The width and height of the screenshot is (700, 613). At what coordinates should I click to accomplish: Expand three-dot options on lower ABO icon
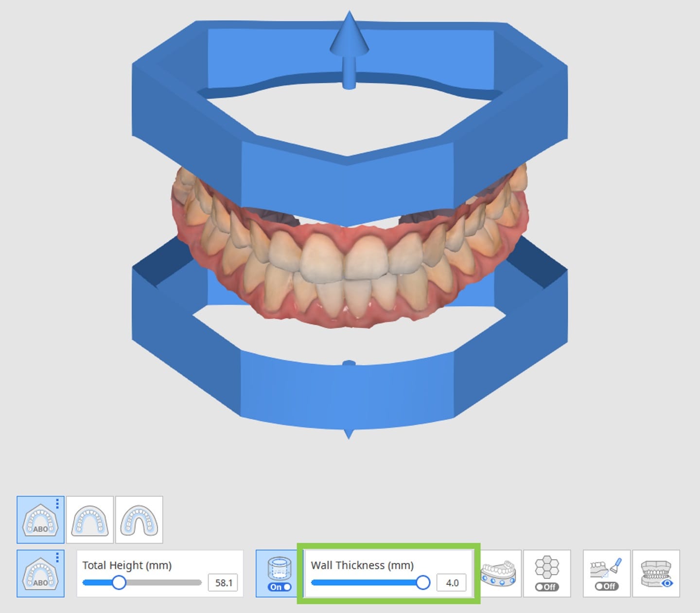tap(57, 557)
